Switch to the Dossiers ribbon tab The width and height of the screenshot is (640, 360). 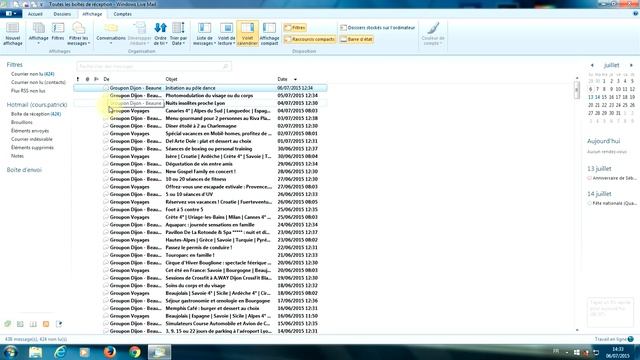tap(62, 14)
